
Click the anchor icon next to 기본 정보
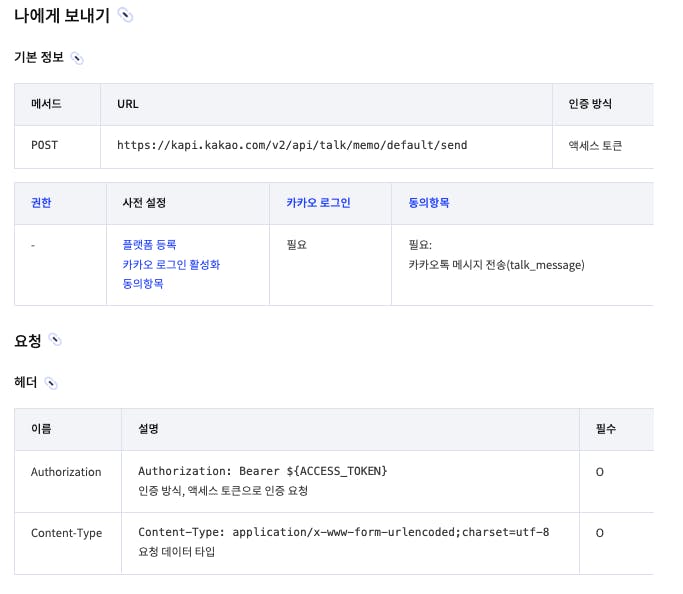(77, 58)
